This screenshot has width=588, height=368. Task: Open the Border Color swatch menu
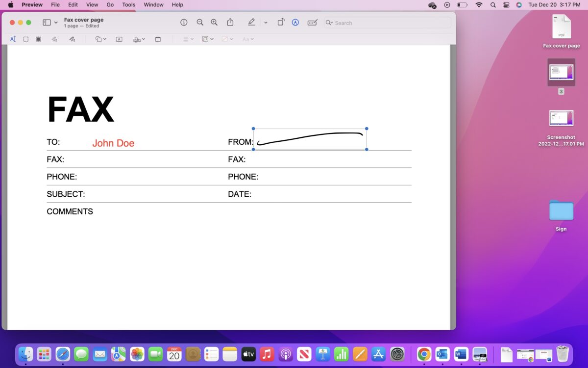208,39
